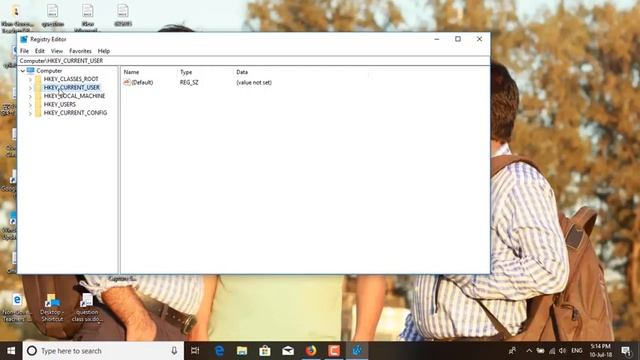Click the (value not set) data cell
Screen dimensions: 640x360
(x=254, y=82)
